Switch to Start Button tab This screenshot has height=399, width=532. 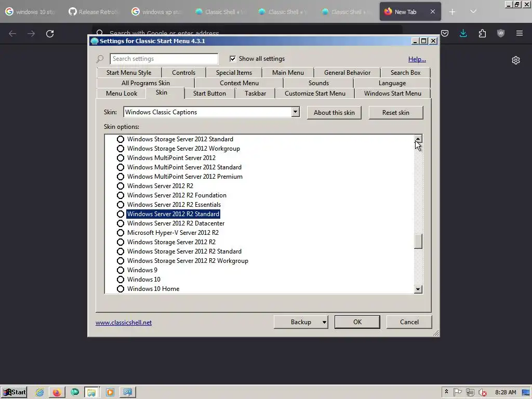click(x=210, y=94)
